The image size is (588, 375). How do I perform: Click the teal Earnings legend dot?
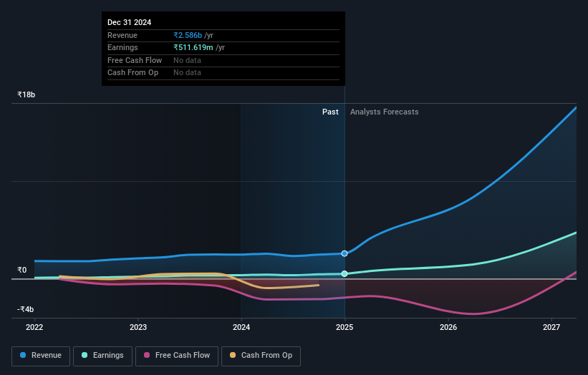(x=85, y=355)
